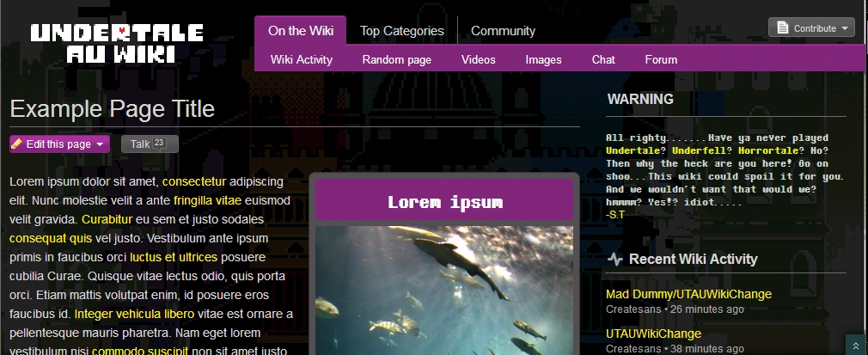Navigate to the Images section

pyautogui.click(x=543, y=60)
